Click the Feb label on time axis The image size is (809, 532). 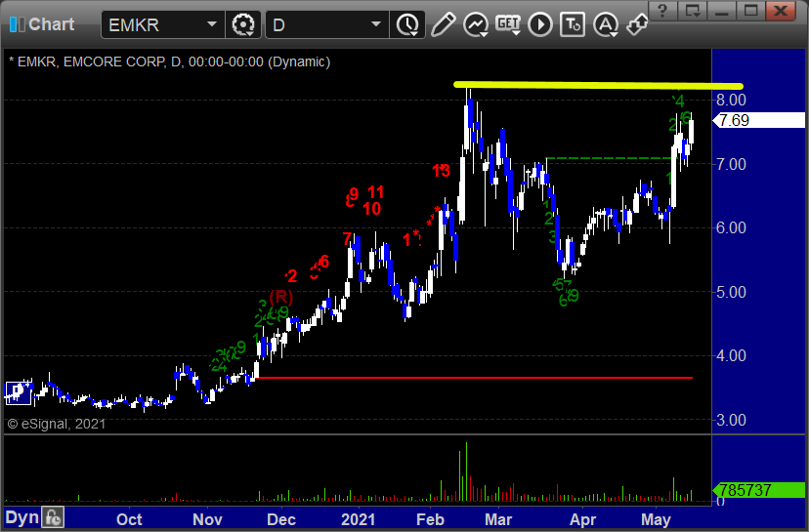click(x=430, y=519)
